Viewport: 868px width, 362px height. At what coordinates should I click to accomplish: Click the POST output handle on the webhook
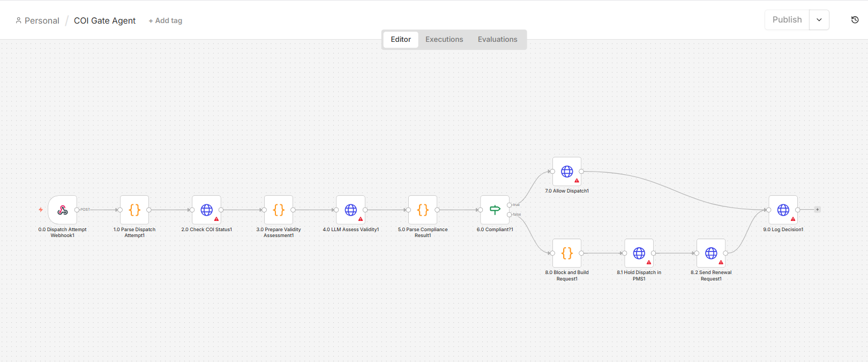point(77,210)
